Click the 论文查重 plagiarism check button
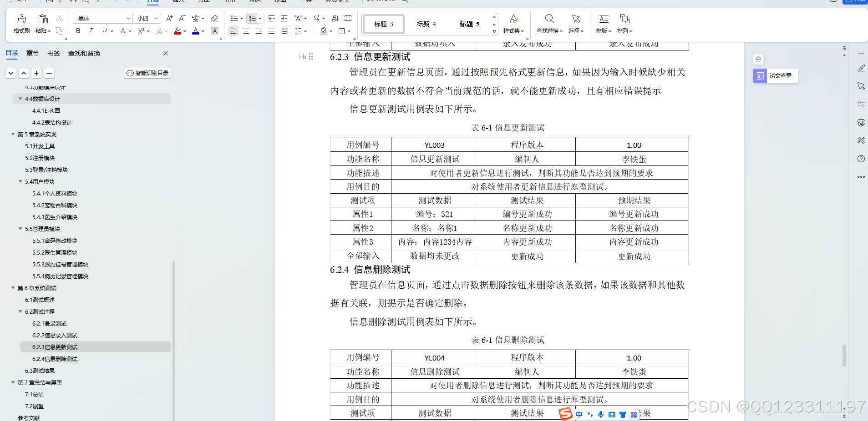The image size is (868, 421). [x=776, y=76]
